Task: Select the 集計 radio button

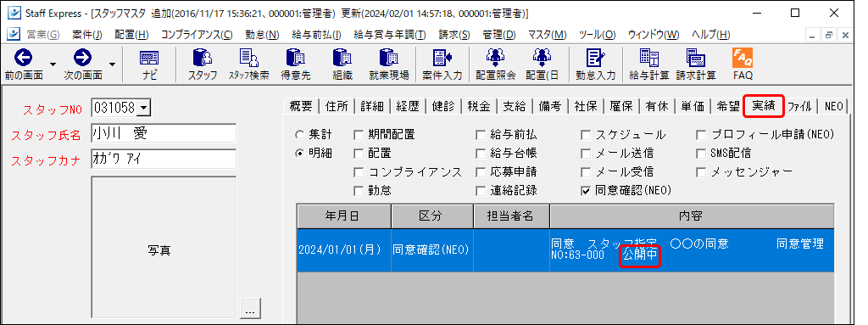Action: click(x=299, y=135)
